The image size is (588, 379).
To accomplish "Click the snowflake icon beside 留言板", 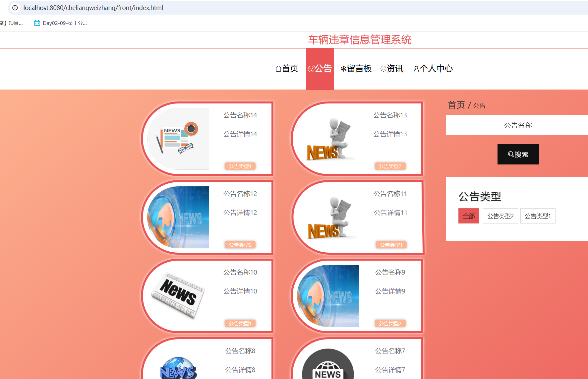I will coord(344,69).
